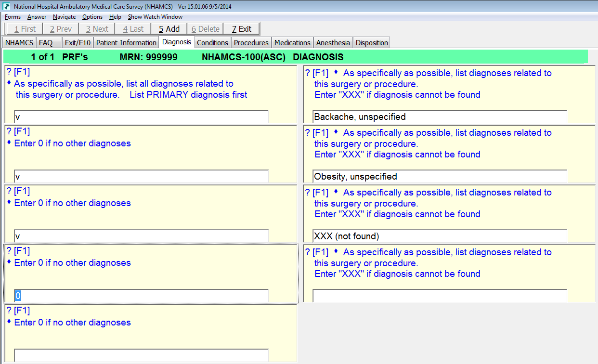Click Show Watch Window menu item

155,17
